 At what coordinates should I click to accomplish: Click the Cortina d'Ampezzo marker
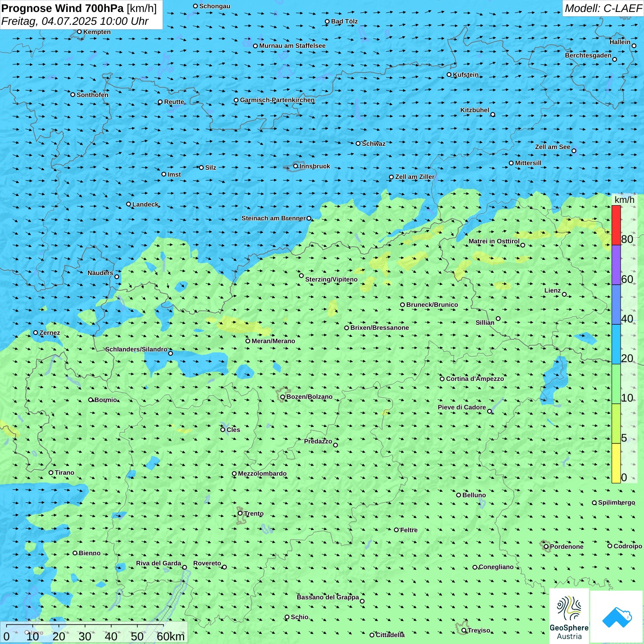(x=442, y=379)
